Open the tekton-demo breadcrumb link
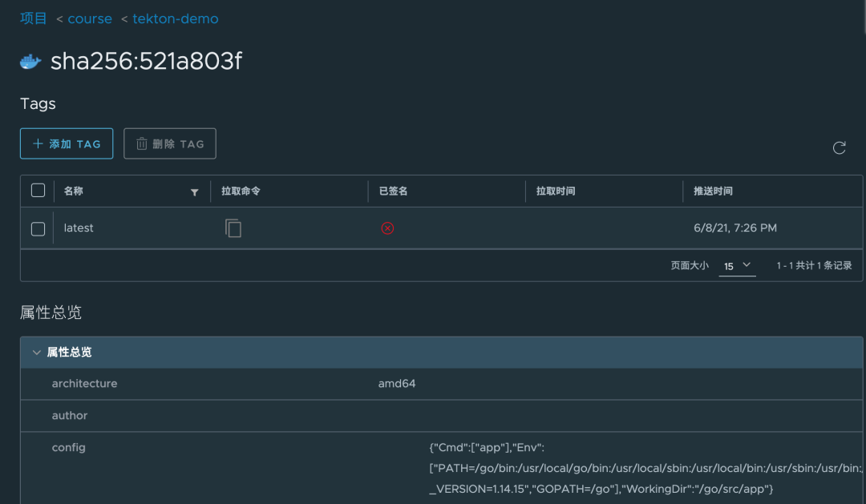This screenshot has width=866, height=504. click(x=175, y=18)
